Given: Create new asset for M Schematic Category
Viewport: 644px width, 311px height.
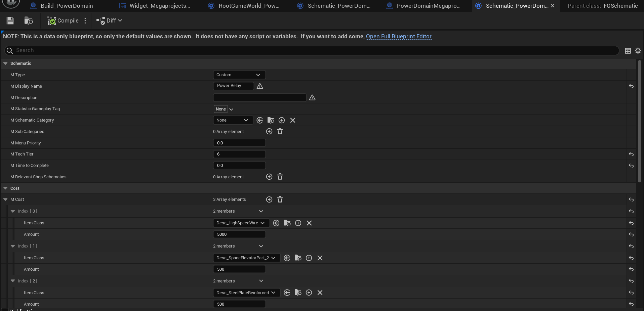Looking at the screenshot, I should pos(282,120).
